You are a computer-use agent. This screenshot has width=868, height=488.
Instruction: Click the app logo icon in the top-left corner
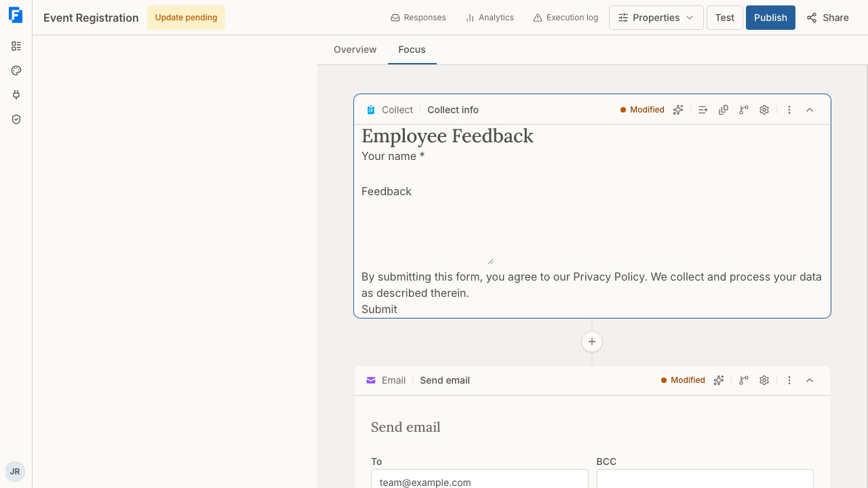(x=16, y=16)
